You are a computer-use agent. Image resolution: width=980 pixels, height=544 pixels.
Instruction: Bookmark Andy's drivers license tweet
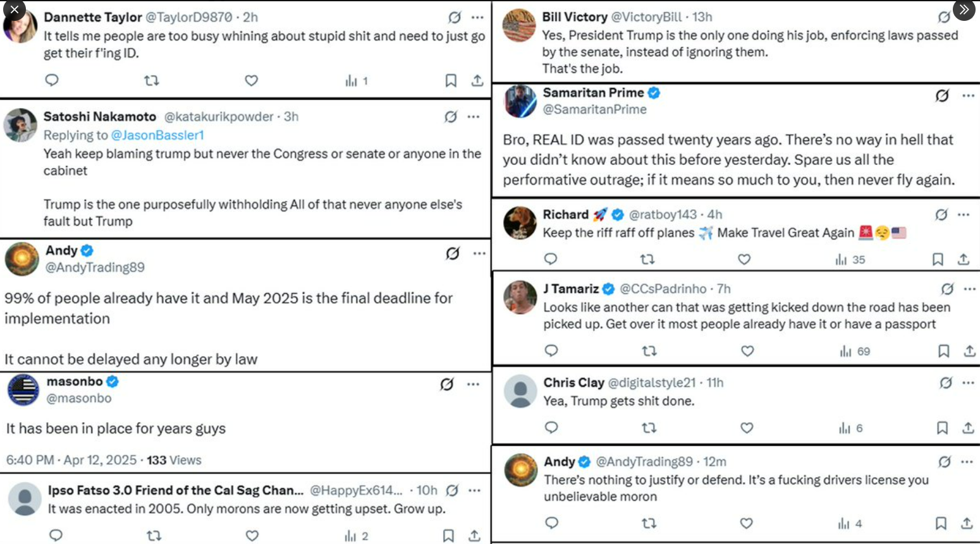tap(941, 523)
